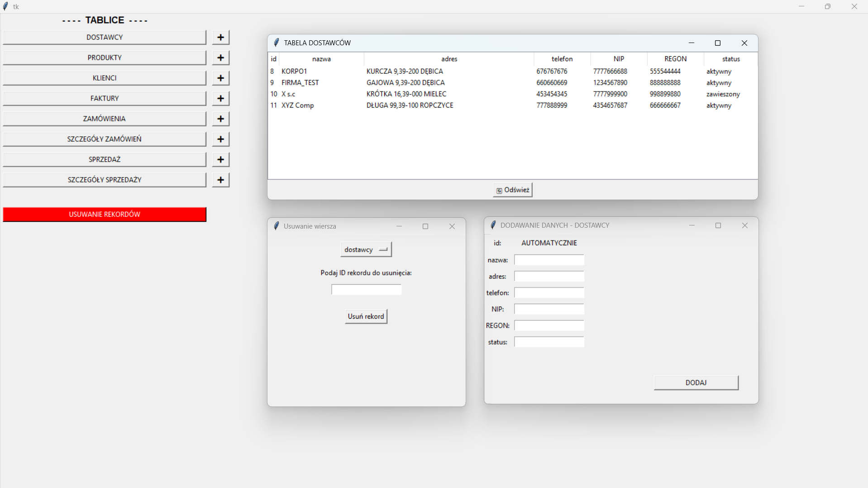Open the KLIENCI table view
The image size is (868, 488).
coord(105,78)
